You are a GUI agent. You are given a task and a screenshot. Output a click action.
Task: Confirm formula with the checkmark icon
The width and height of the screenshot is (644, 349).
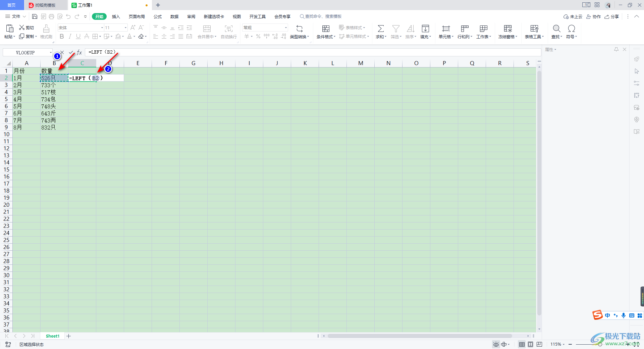click(x=71, y=52)
